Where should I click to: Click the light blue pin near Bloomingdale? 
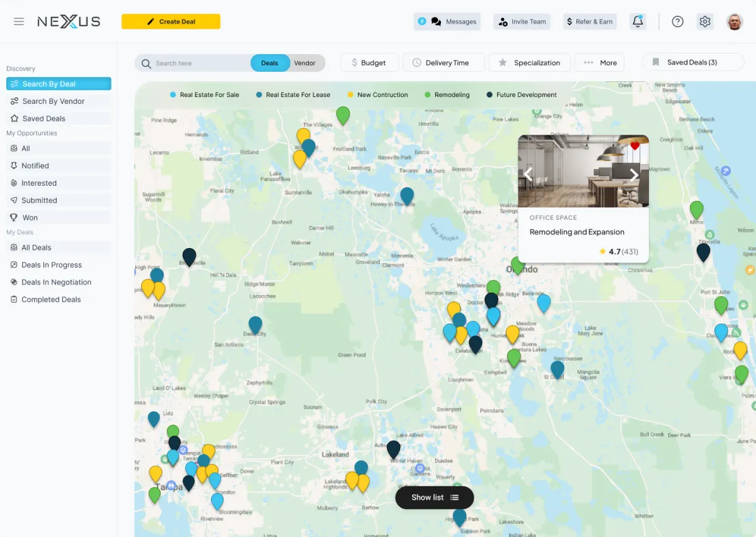tap(217, 502)
